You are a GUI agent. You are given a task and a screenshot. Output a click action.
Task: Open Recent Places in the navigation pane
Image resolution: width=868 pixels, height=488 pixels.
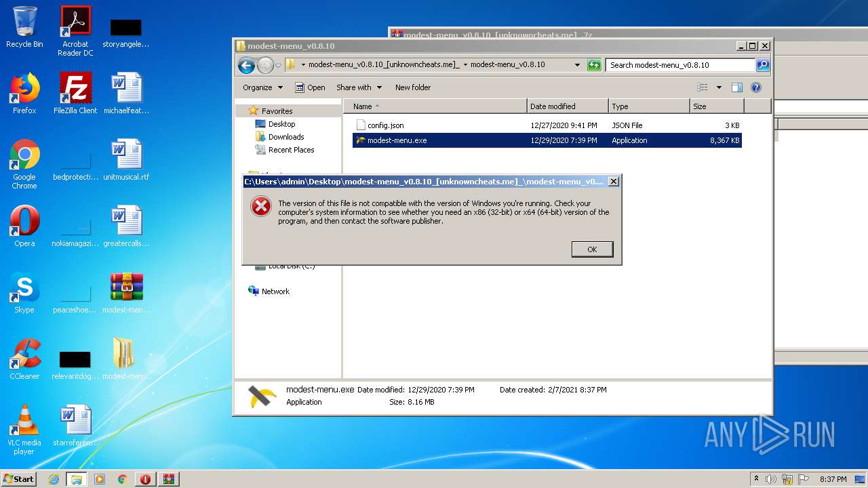pyautogui.click(x=292, y=150)
